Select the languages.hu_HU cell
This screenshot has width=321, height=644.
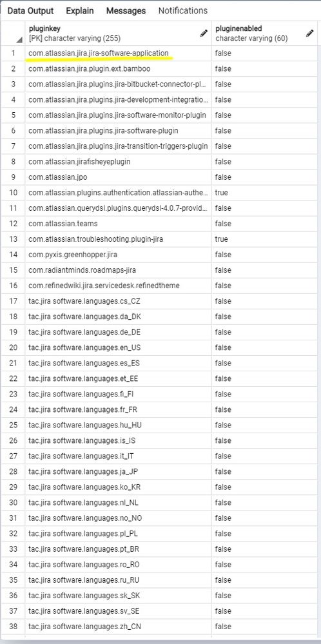click(x=118, y=425)
